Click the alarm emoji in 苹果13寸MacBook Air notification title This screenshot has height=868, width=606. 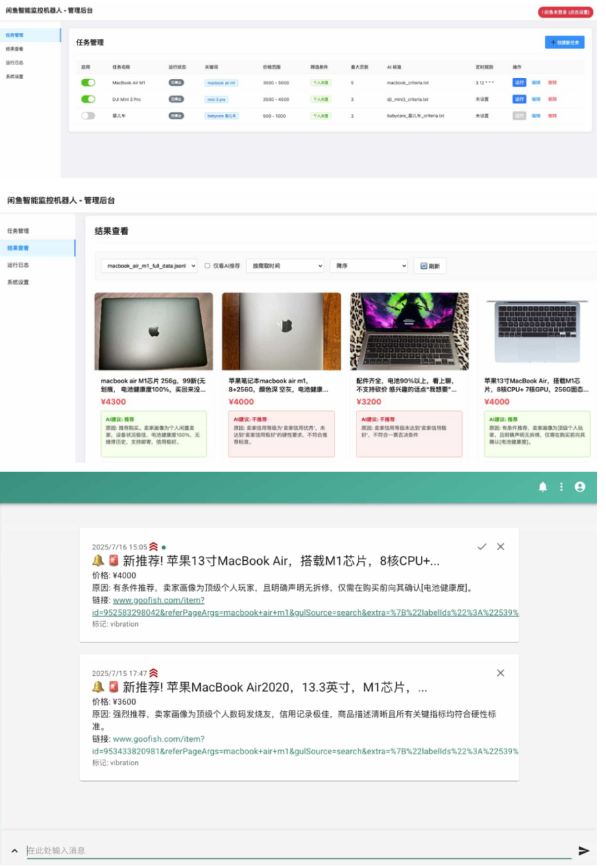(114, 561)
